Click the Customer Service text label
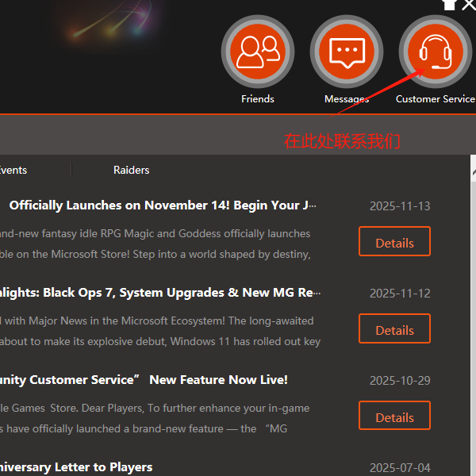Viewport: 476px width, 476px height. (435, 99)
